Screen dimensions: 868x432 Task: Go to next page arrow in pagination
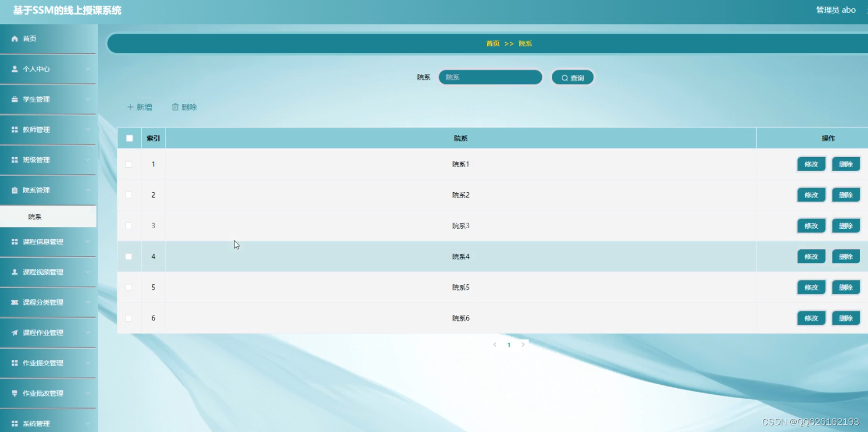coord(523,345)
